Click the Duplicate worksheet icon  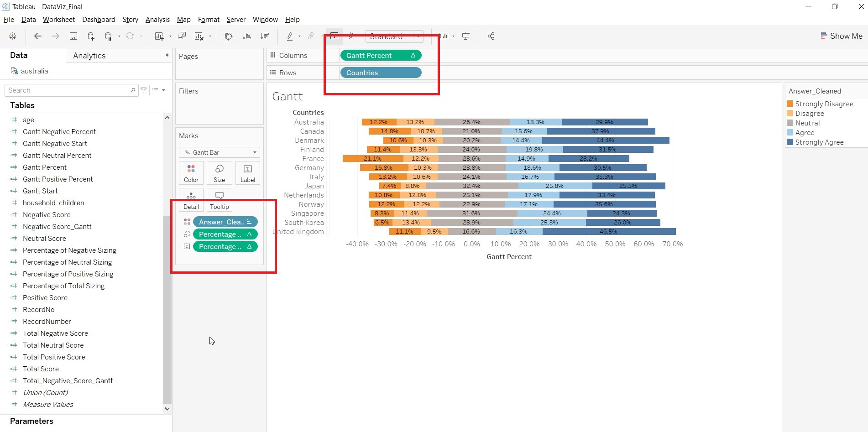tap(182, 36)
